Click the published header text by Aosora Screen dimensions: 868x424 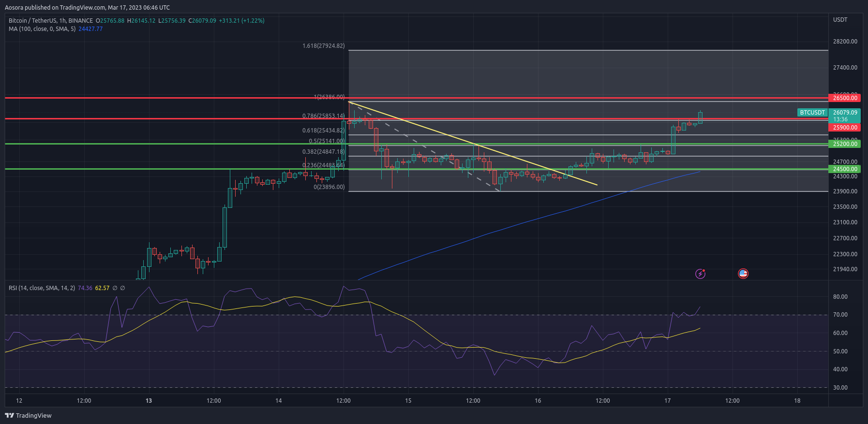tap(87, 8)
